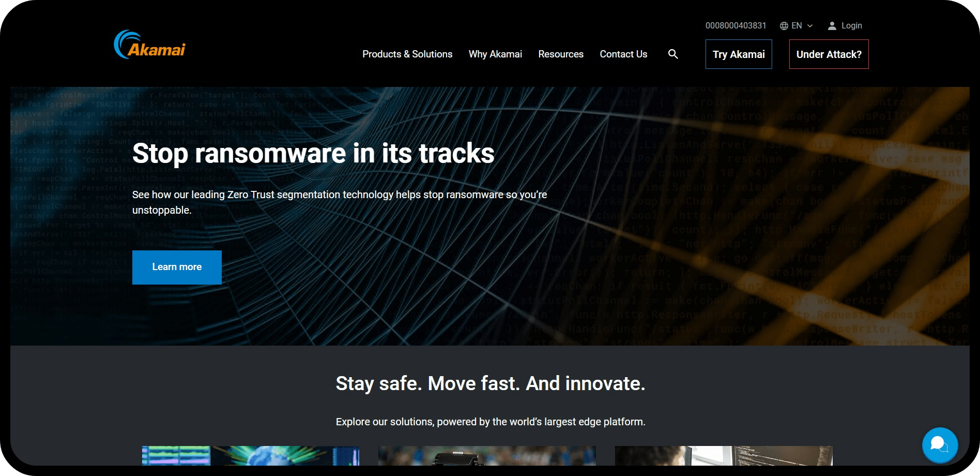Image resolution: width=980 pixels, height=476 pixels.
Task: Click the phone number 0008000403831
Action: click(x=736, y=26)
